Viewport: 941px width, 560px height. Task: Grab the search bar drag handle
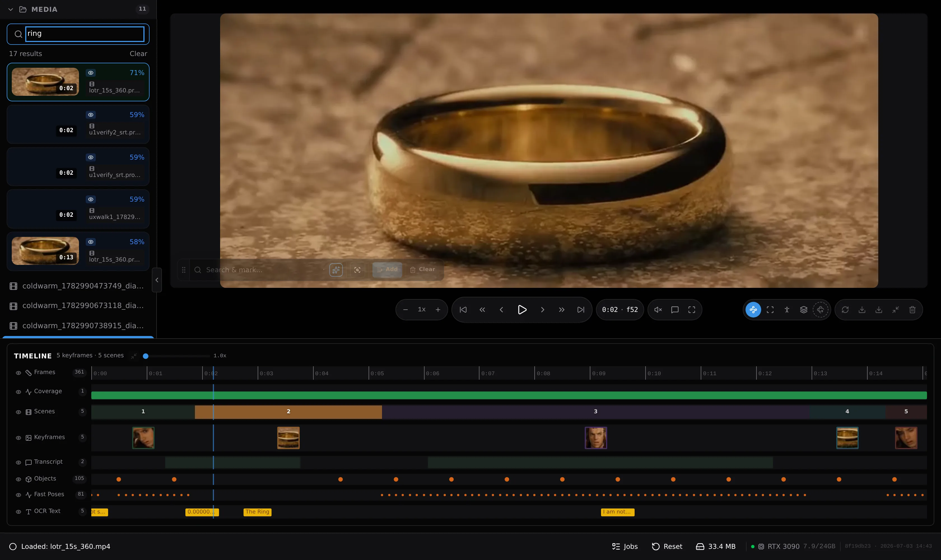183,270
